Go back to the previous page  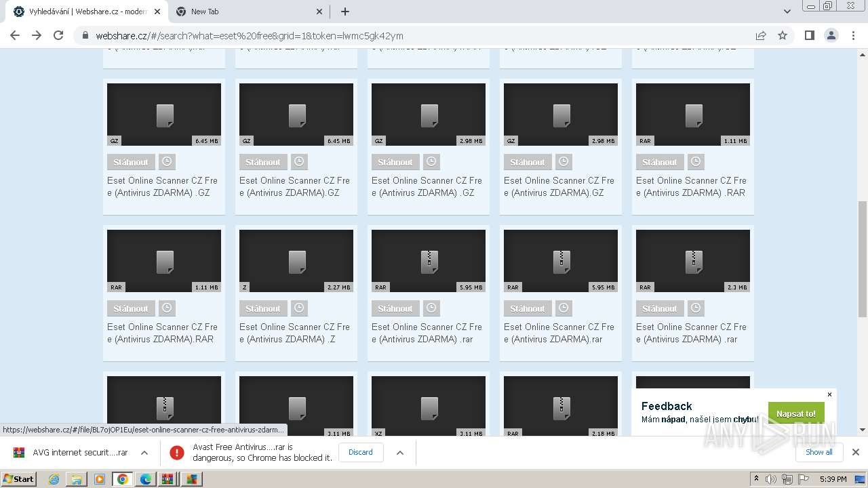pyautogui.click(x=15, y=35)
